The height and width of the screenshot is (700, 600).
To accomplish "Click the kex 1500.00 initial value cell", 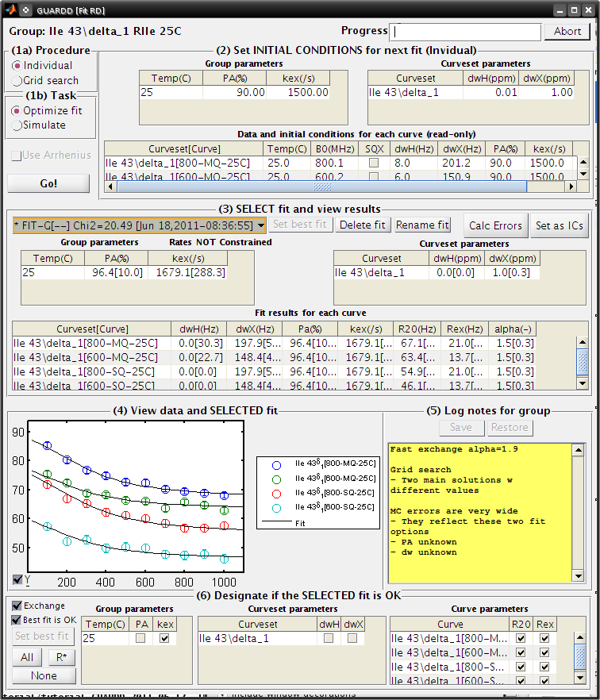I will click(298, 92).
